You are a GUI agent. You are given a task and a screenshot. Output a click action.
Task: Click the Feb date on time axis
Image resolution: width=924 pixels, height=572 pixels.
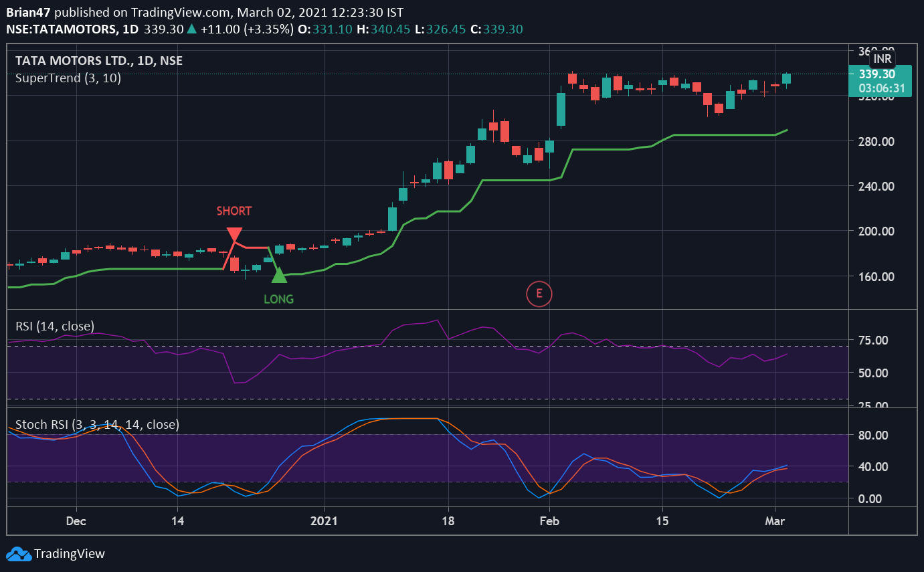click(x=549, y=520)
